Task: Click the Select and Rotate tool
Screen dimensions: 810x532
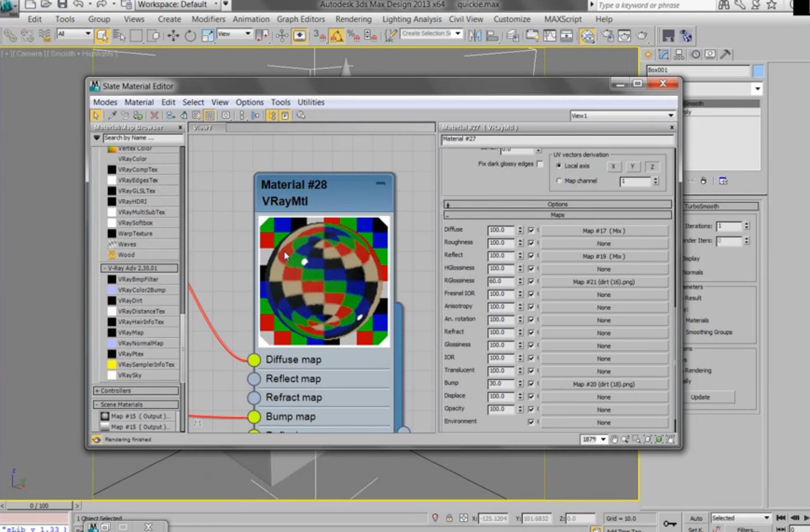Action: point(190,36)
